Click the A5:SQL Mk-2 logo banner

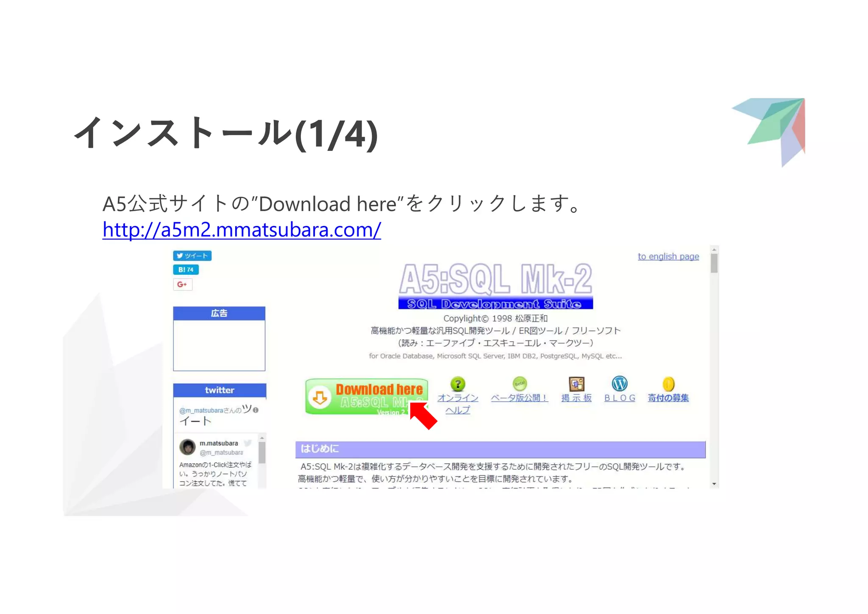pos(495,286)
